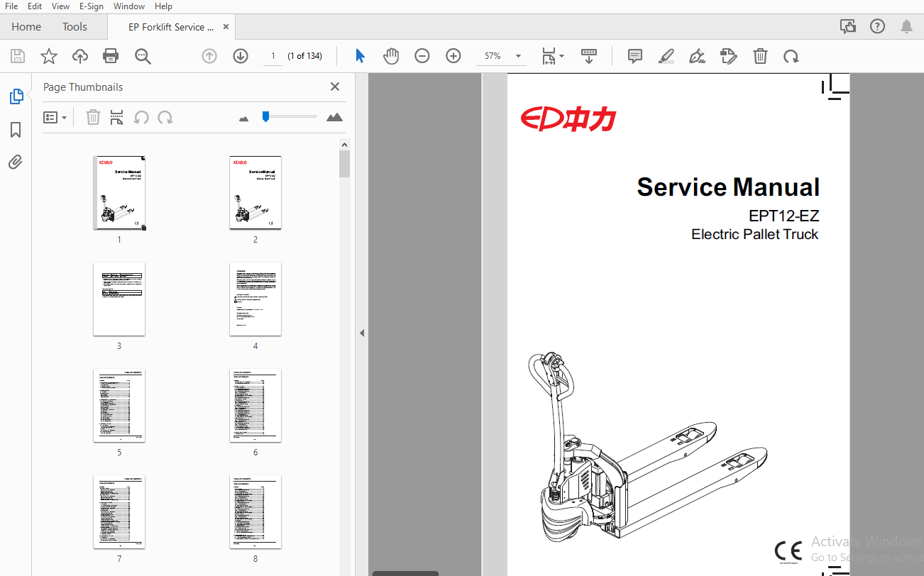Viewport: 924px width, 576px height.
Task: Add a sticky note comment
Action: [635, 56]
